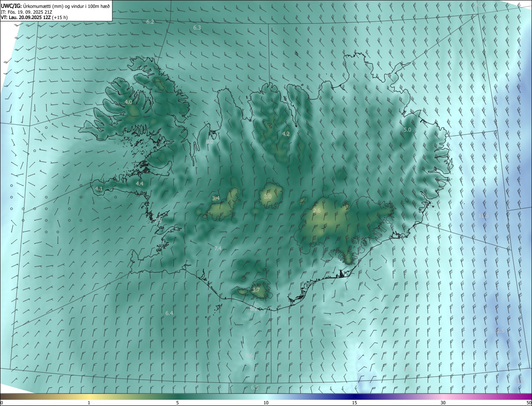The height and width of the screenshot is (406, 532).
Task: Click the 6.3 value label on map
Action: 197,27
